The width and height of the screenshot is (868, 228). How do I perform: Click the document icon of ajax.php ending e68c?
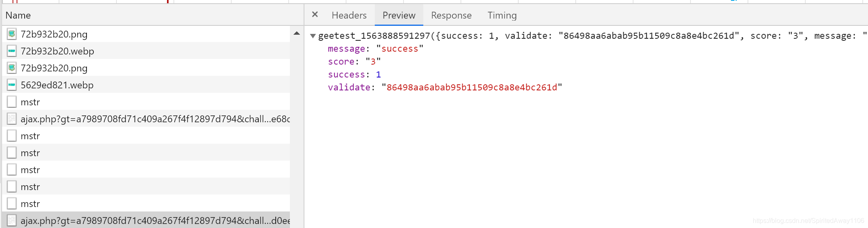tap(12, 119)
